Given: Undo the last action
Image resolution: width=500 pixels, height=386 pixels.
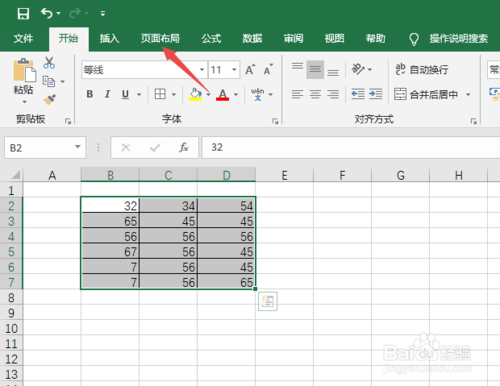Looking at the screenshot, I should pyautogui.click(x=47, y=13).
